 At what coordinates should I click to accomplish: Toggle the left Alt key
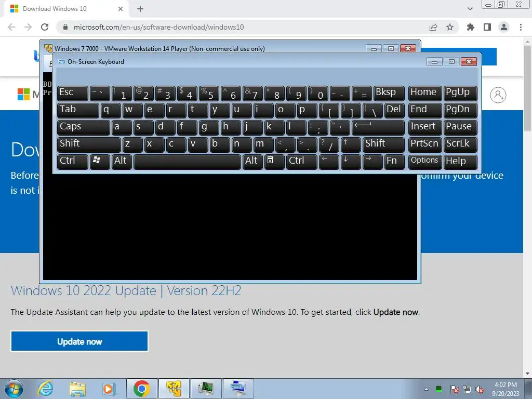click(x=122, y=161)
